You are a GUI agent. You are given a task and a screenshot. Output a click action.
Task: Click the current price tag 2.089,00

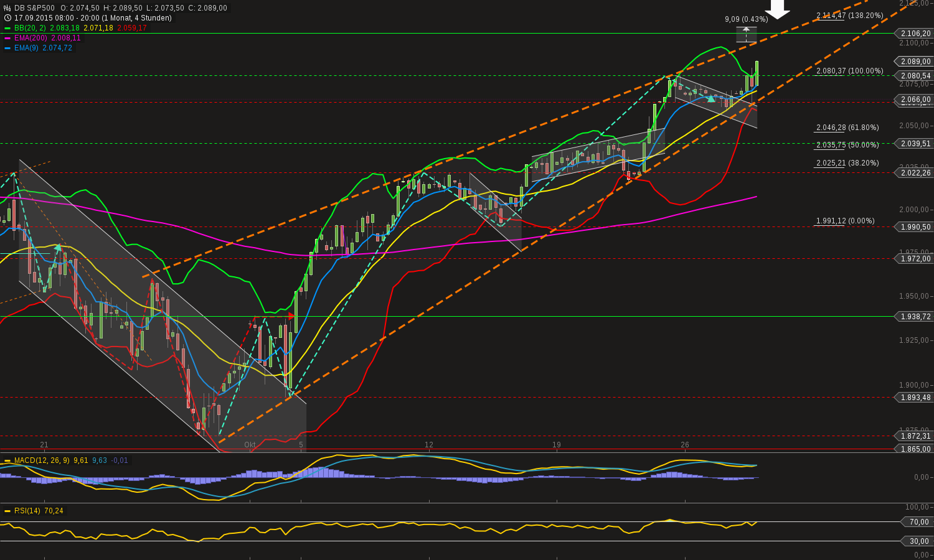[915, 62]
